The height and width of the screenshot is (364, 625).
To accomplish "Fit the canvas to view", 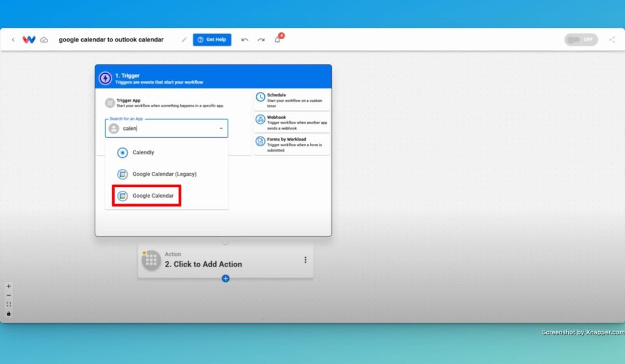I will point(9,305).
